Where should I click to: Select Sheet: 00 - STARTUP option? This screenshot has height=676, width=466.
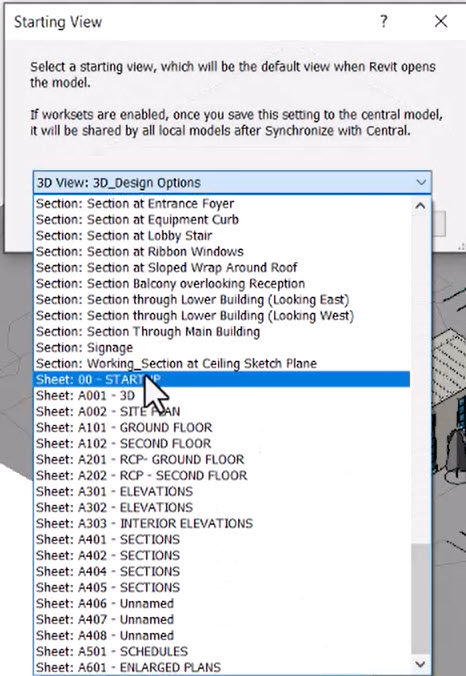coord(222,379)
